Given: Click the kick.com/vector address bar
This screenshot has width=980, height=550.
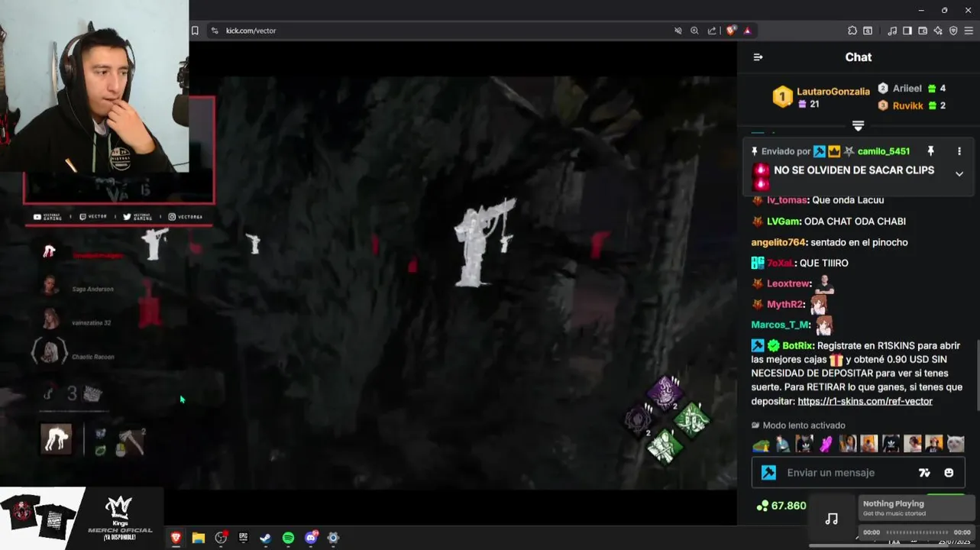Looking at the screenshot, I should (x=443, y=31).
